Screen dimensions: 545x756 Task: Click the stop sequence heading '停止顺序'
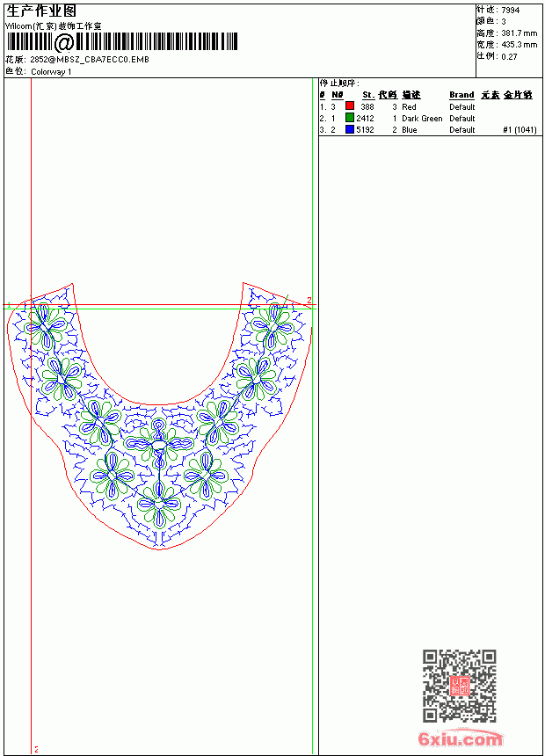coord(339,84)
